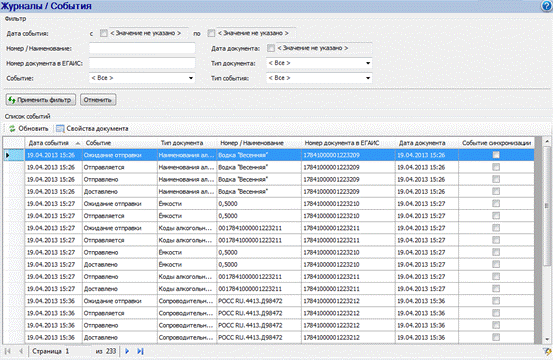Click the scrollbar down arrow

point(547,340)
